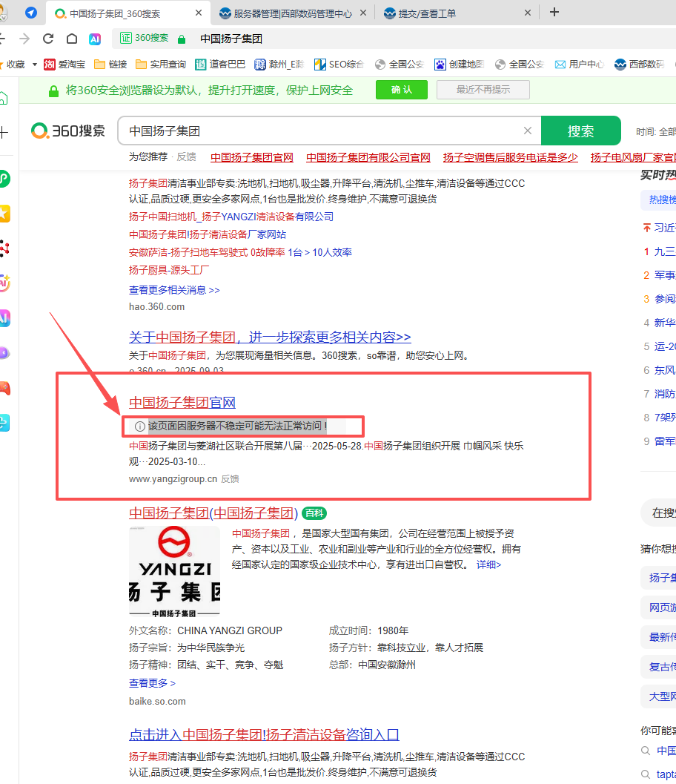Close the 服务器管理 tab

363,13
